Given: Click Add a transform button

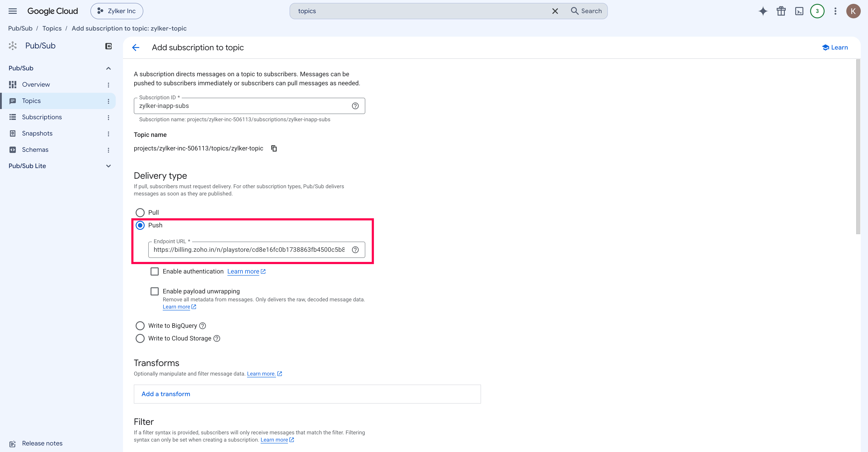Looking at the screenshot, I should pos(166,394).
